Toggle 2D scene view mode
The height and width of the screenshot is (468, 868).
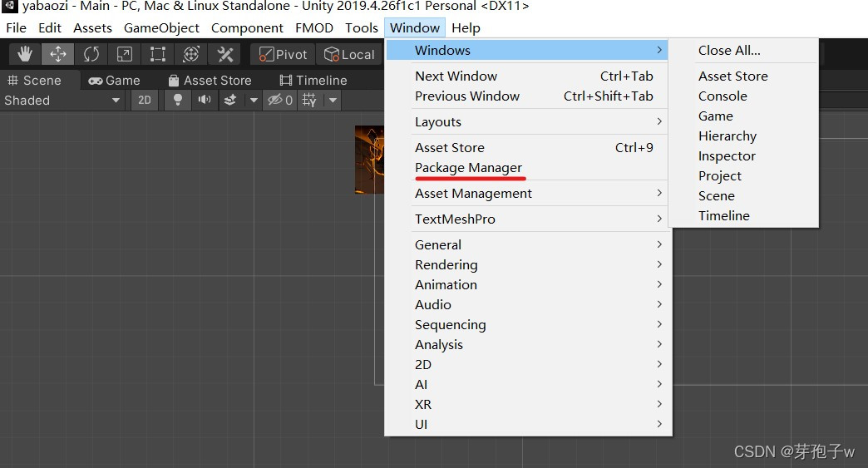point(145,100)
